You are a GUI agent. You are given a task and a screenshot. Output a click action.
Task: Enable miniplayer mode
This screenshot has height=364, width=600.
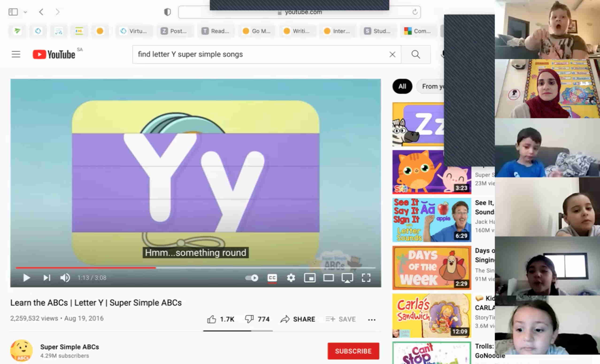click(x=310, y=278)
